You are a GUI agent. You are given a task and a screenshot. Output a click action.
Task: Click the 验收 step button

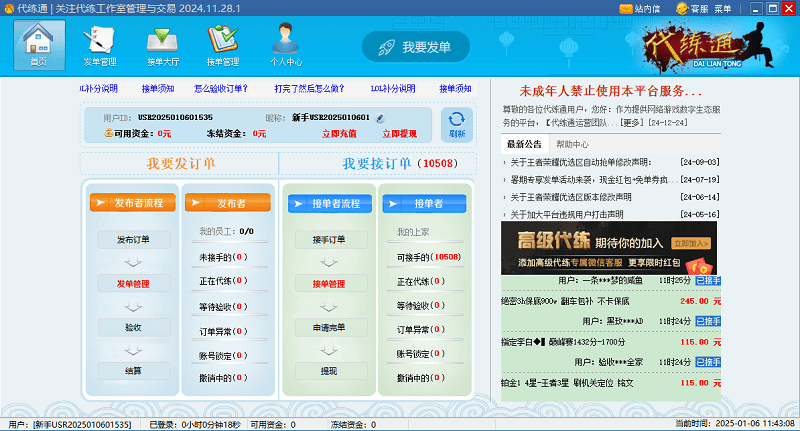pyautogui.click(x=134, y=327)
